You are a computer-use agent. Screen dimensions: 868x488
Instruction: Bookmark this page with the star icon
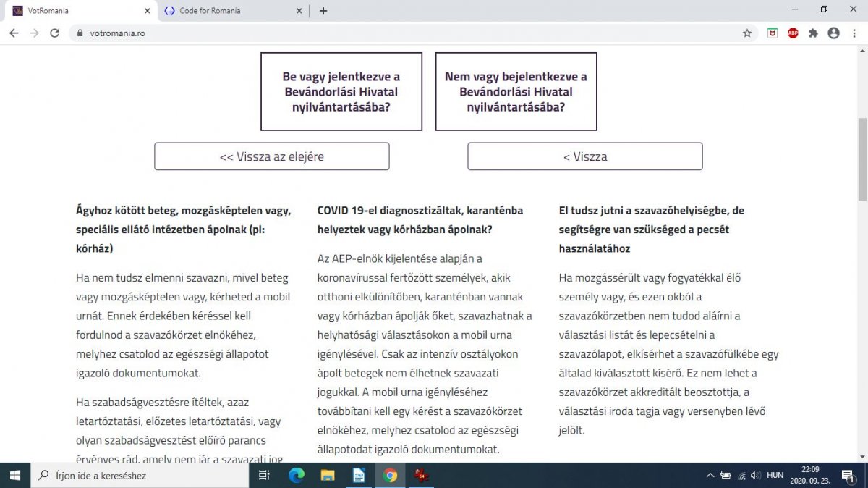pyautogui.click(x=747, y=33)
